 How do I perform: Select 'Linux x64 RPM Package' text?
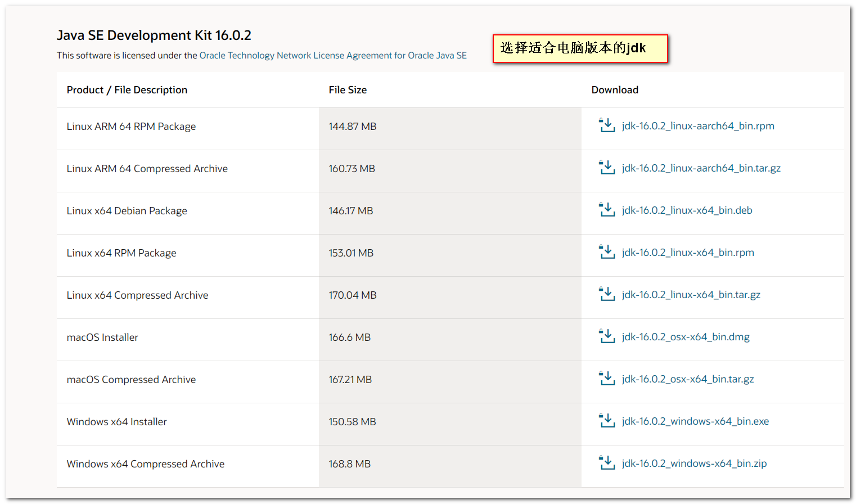[x=121, y=253]
